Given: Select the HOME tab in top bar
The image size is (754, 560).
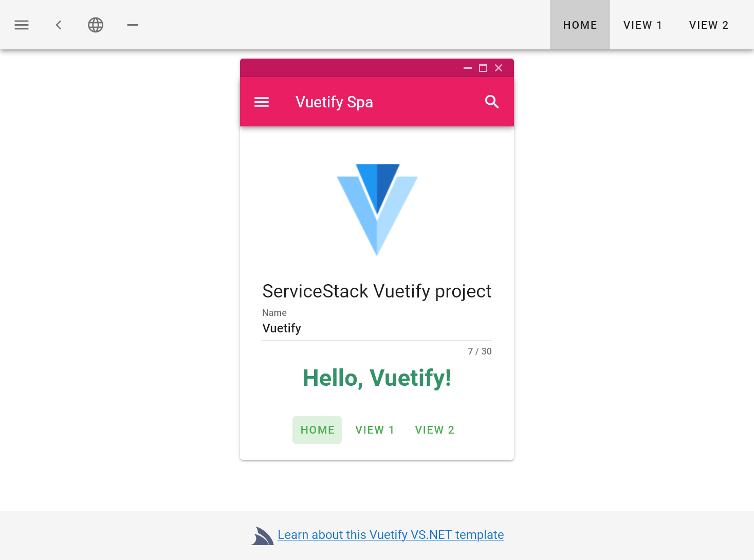Looking at the screenshot, I should (580, 25).
